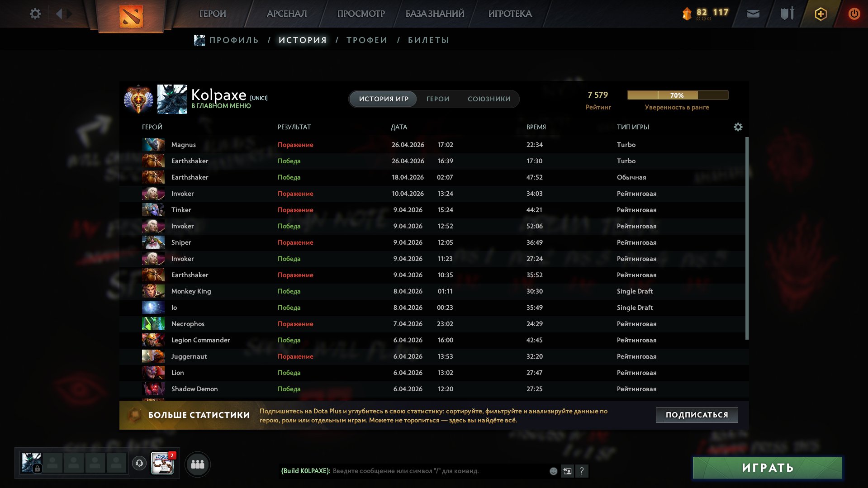868x488 pixels.
Task: Open the Dota Plus hexagon icon
Action: [821, 14]
